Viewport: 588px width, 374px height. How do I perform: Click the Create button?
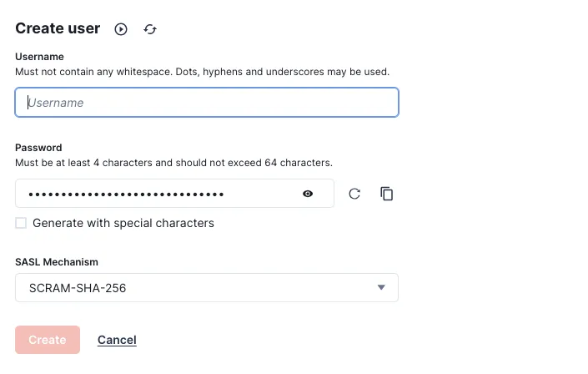click(x=48, y=340)
